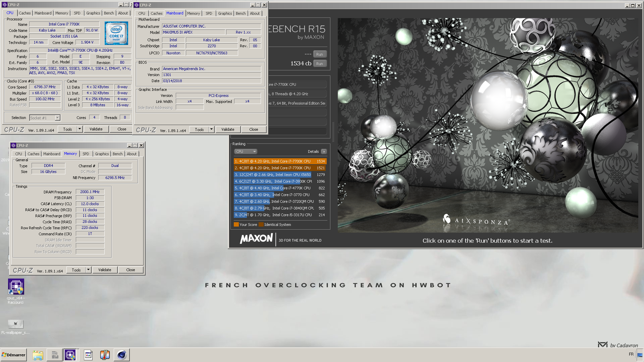The height and width of the screenshot is (362, 644).
Task: Open About tab in Memory window
Action: 132,154
